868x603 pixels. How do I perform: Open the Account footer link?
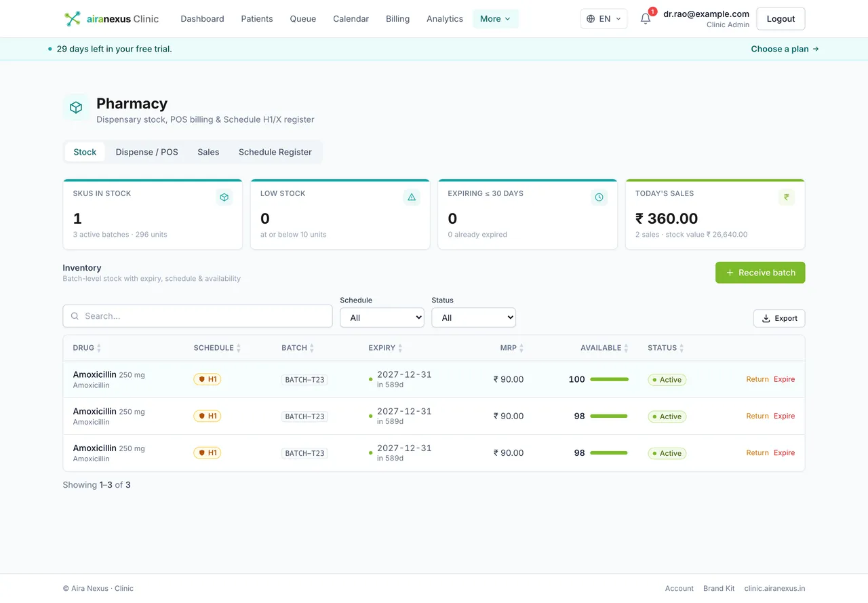pyautogui.click(x=679, y=588)
